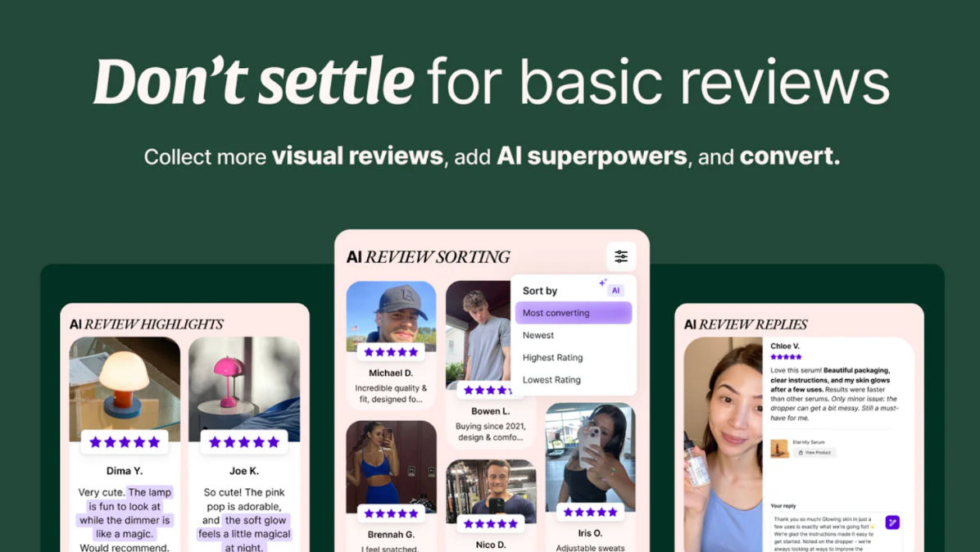This screenshot has width=980, height=552.
Task: Click Dima Y.'s five-star rating
Action: point(125,442)
